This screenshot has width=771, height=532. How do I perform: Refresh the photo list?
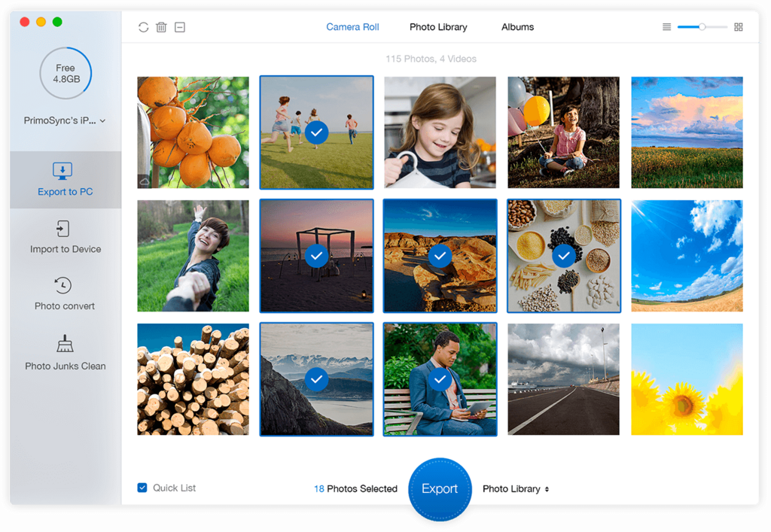(x=143, y=26)
